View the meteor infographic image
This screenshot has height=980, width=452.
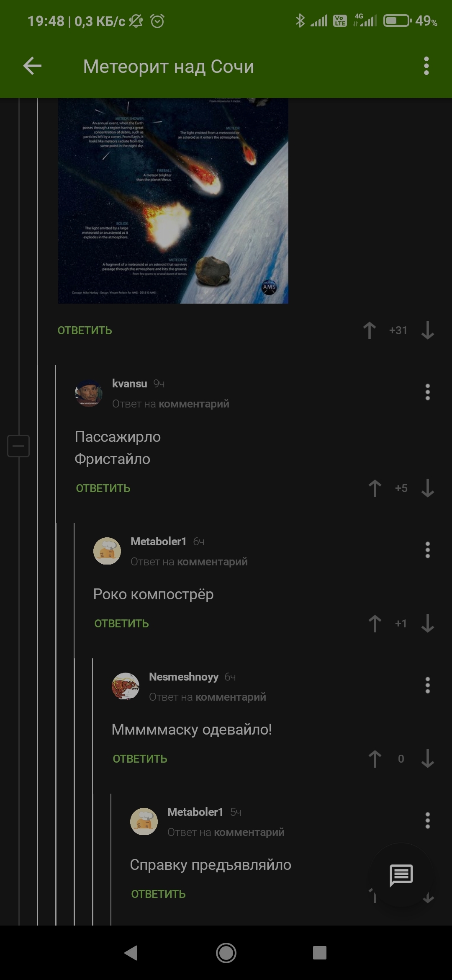pyautogui.click(x=173, y=201)
